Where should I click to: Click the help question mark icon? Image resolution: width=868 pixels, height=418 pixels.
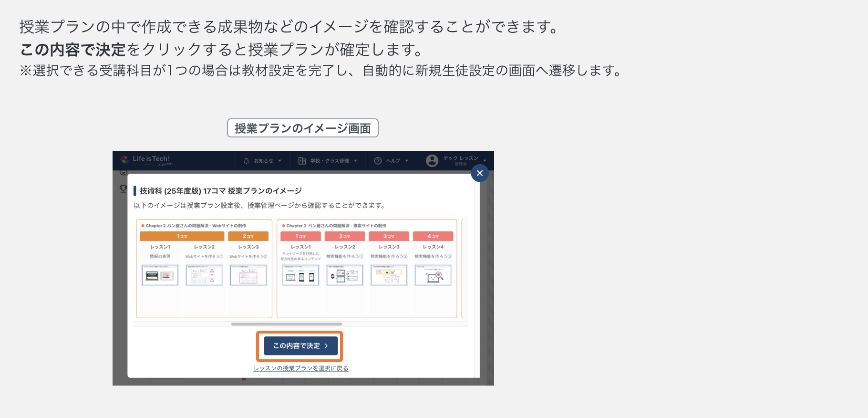tap(378, 161)
